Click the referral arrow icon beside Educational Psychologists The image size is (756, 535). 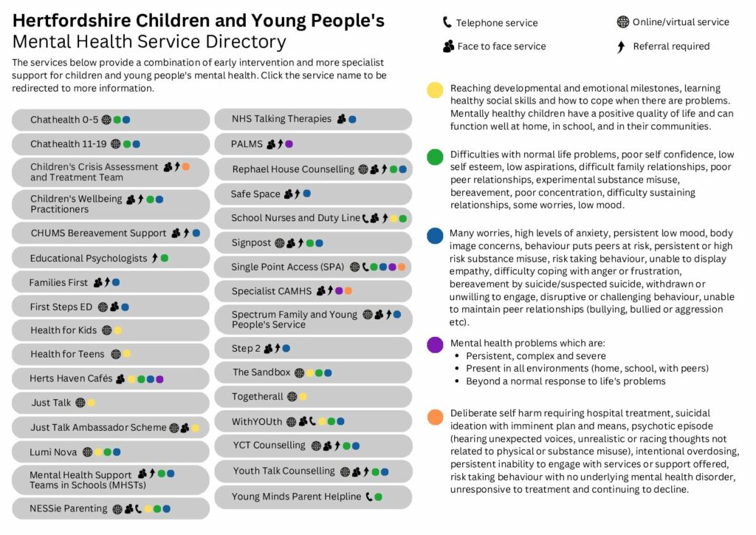154,258
